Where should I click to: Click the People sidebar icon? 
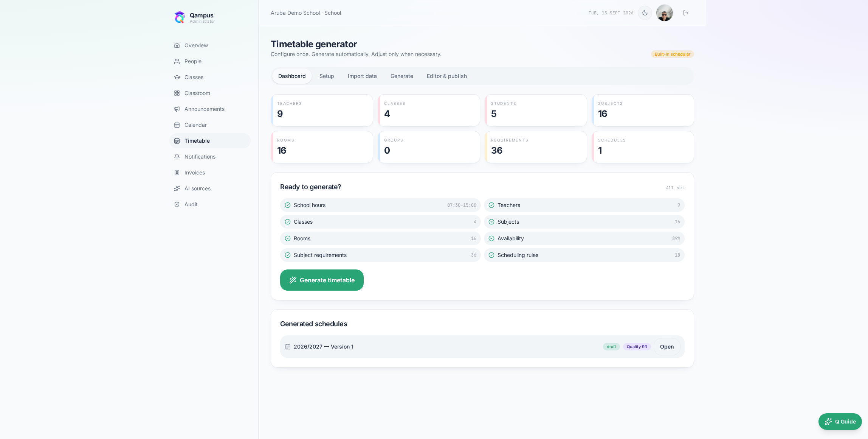point(177,61)
